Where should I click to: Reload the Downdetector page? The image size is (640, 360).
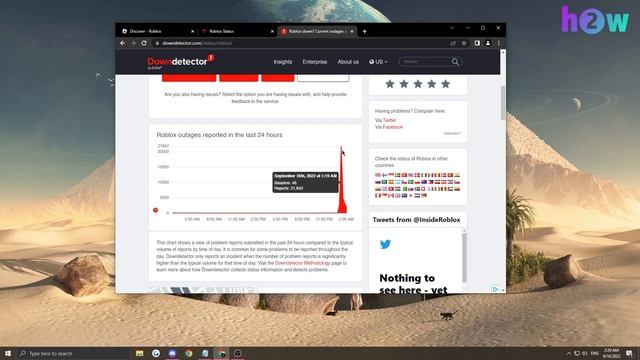click(x=144, y=43)
